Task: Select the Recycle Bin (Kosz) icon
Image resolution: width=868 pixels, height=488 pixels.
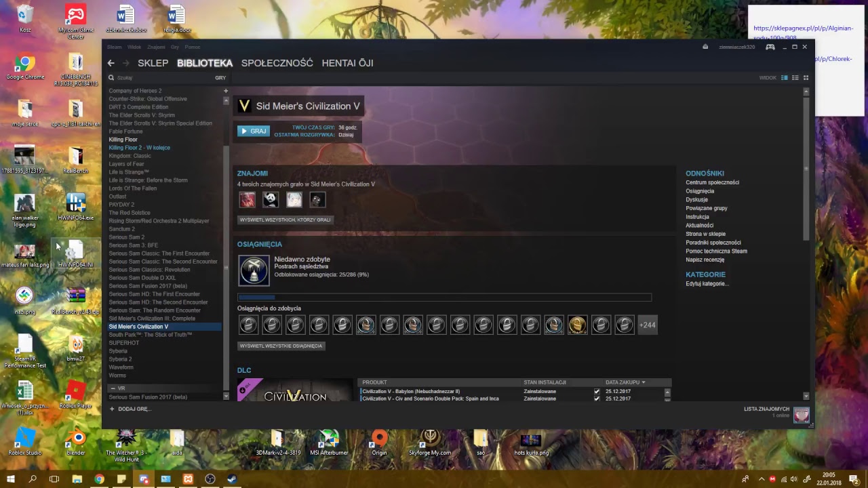Action: click(25, 20)
